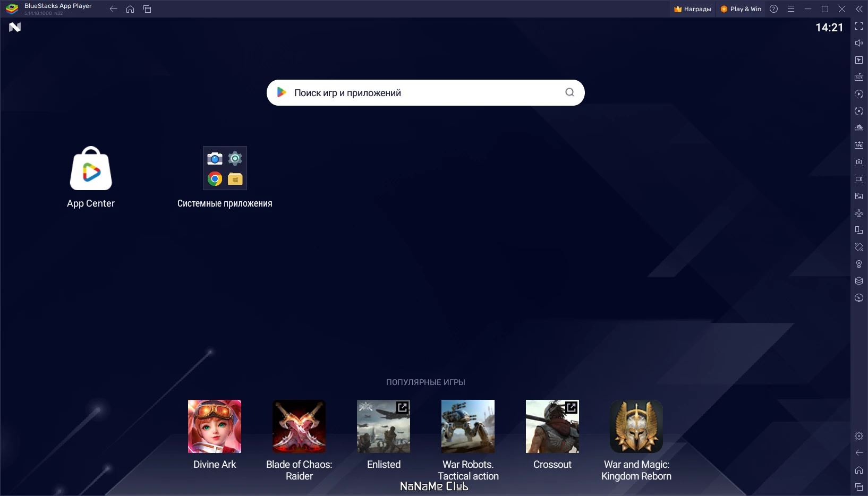
Task: Open the Системные приложения folder
Action: (x=225, y=177)
